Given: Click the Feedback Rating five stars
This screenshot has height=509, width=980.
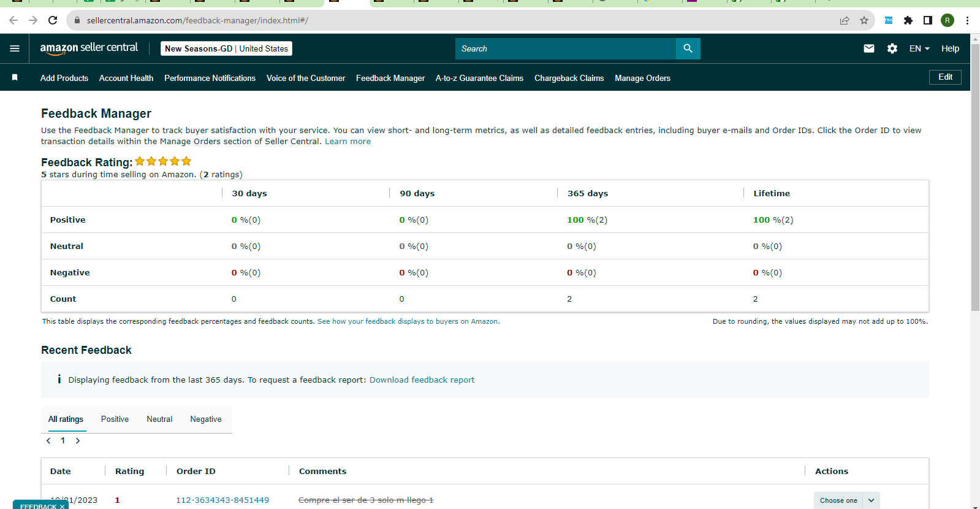Looking at the screenshot, I should pyautogui.click(x=163, y=161).
